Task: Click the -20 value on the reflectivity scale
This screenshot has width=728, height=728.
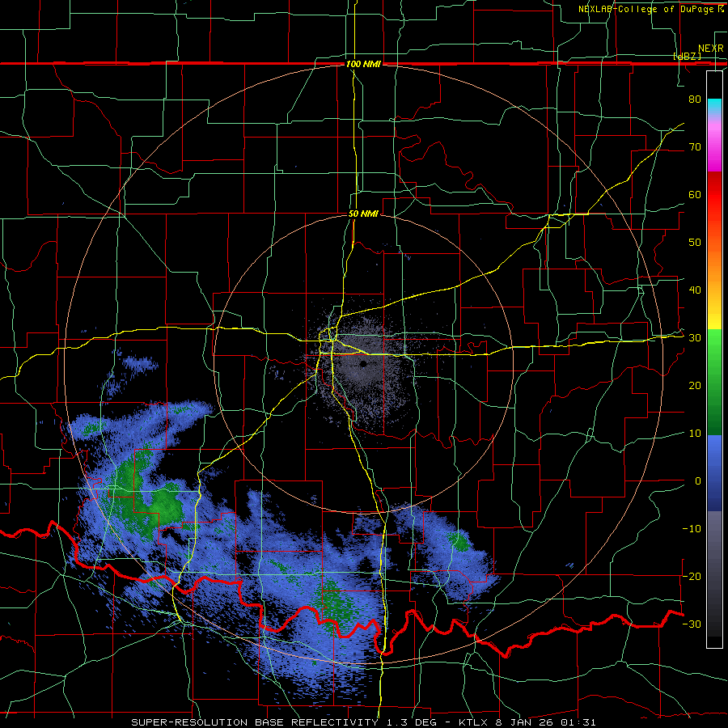Action: click(x=692, y=576)
